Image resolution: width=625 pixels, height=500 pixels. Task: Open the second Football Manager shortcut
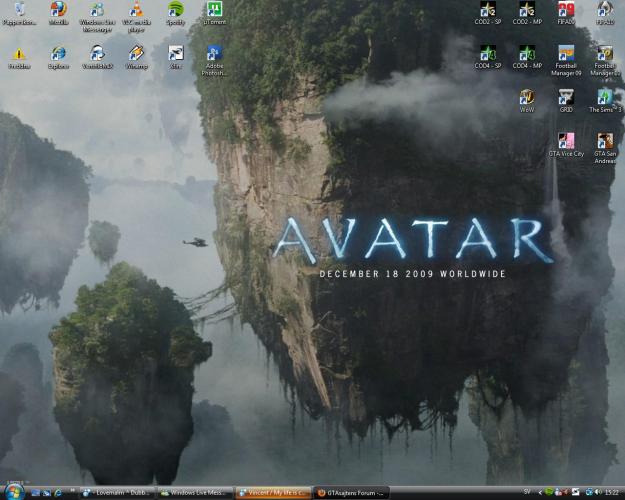[x=605, y=61]
